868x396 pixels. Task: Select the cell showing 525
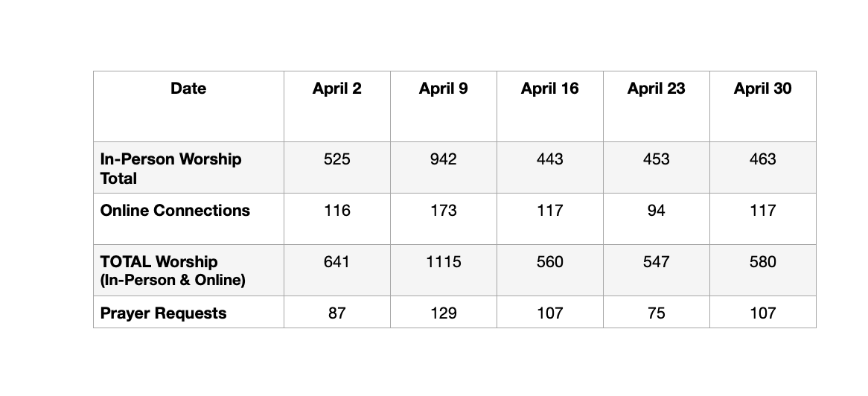pyautogui.click(x=337, y=167)
